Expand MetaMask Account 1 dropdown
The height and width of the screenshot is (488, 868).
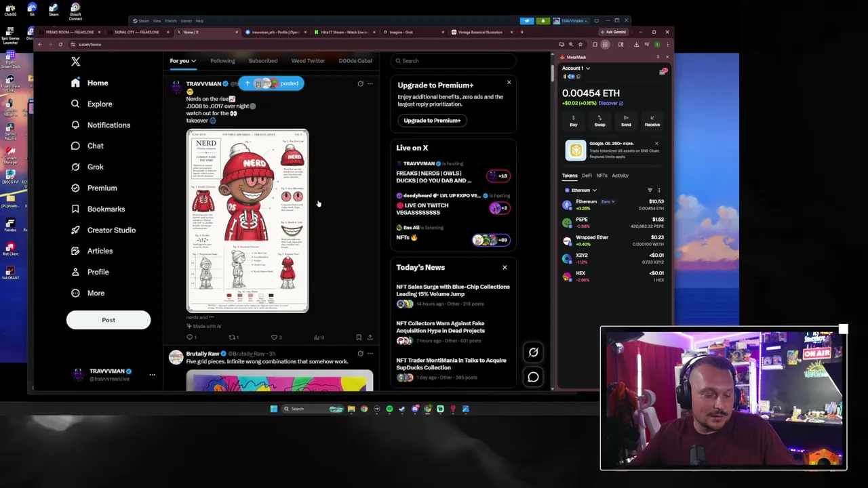click(576, 68)
